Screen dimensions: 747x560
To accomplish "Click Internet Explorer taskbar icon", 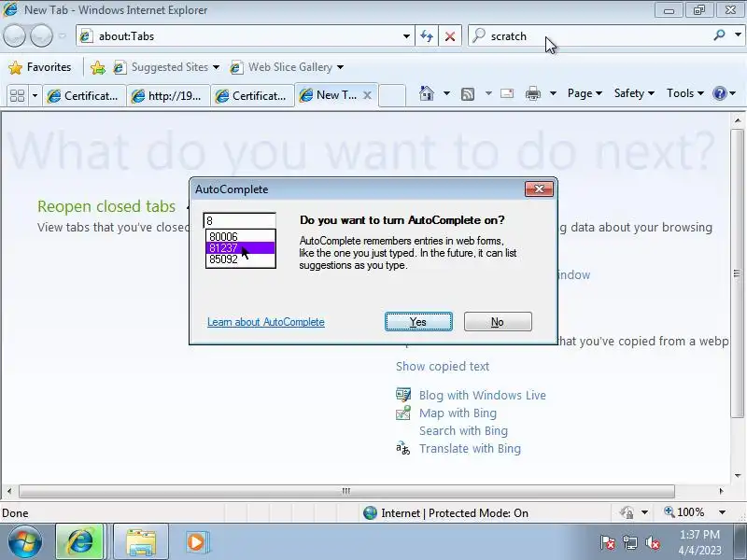I will (x=79, y=542).
